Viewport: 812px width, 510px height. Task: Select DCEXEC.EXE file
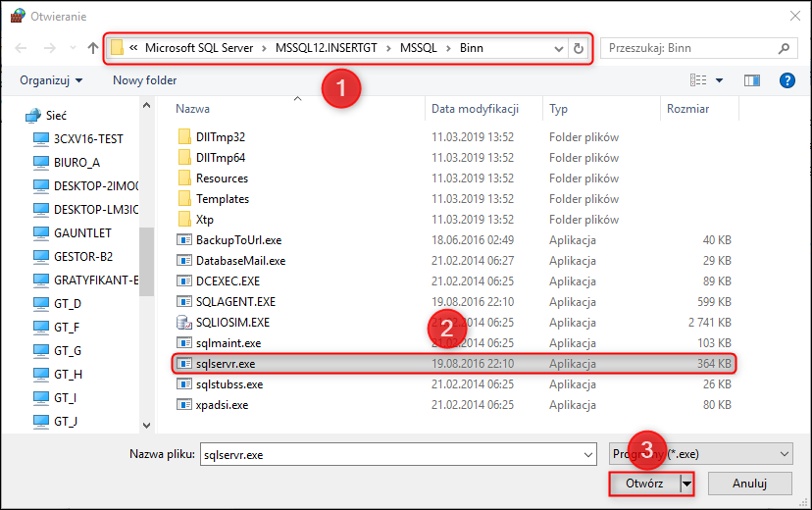click(228, 281)
